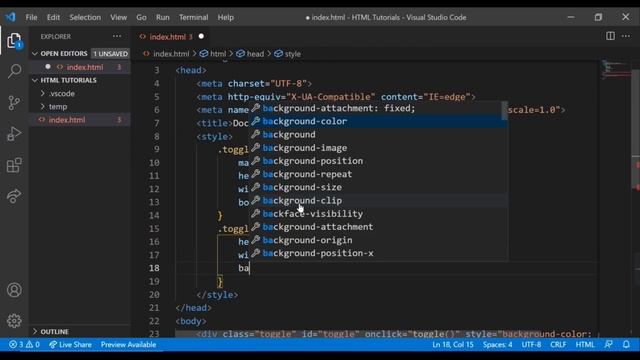Open Terminal menu
The image size is (640, 360).
(193, 18)
